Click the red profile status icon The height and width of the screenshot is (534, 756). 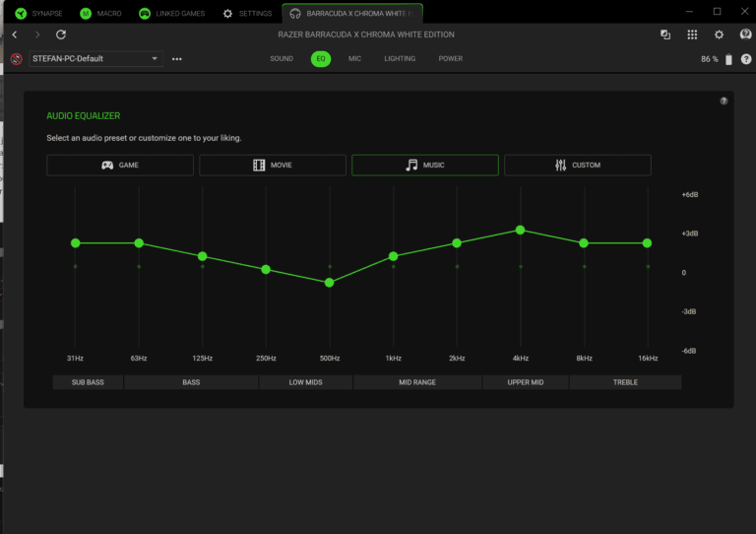pos(17,59)
